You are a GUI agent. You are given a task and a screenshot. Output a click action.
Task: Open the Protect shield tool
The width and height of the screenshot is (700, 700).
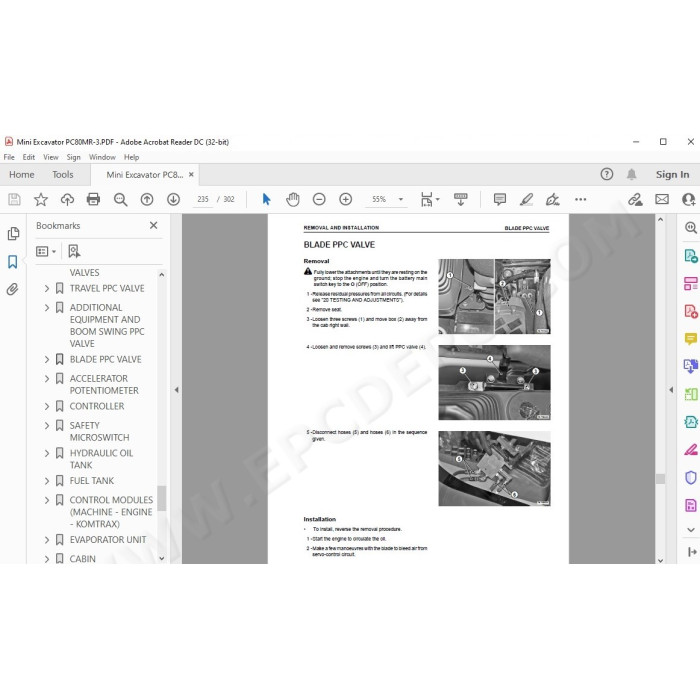pos(691,477)
